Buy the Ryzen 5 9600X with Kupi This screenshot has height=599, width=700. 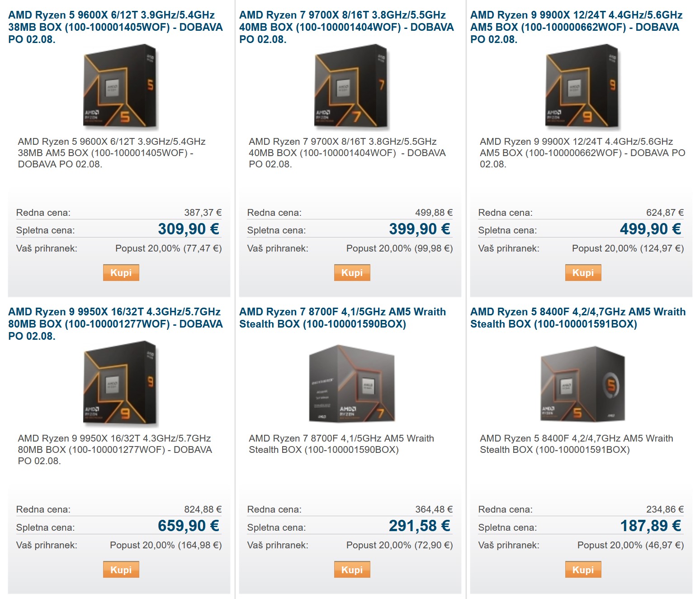121,273
